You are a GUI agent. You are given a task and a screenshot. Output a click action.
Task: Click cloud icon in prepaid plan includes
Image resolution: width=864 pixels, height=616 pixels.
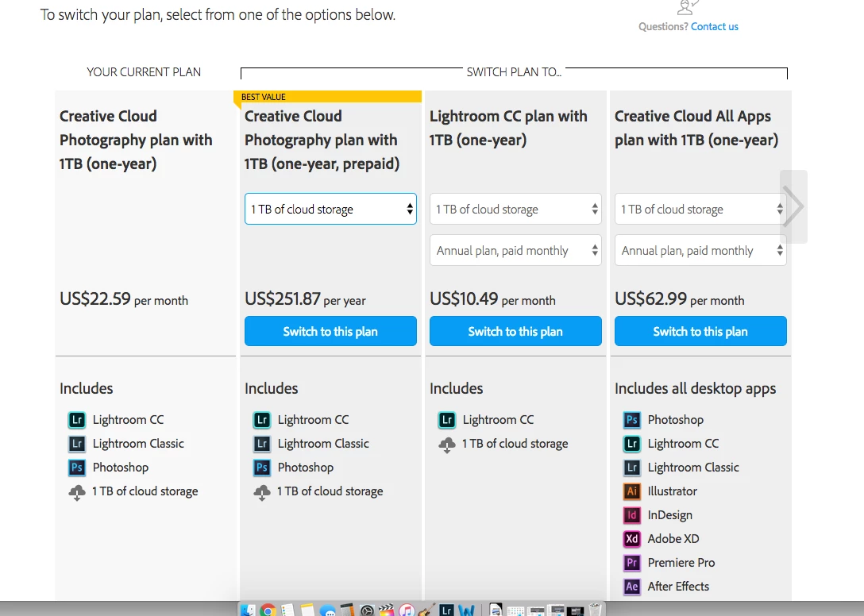(x=262, y=492)
